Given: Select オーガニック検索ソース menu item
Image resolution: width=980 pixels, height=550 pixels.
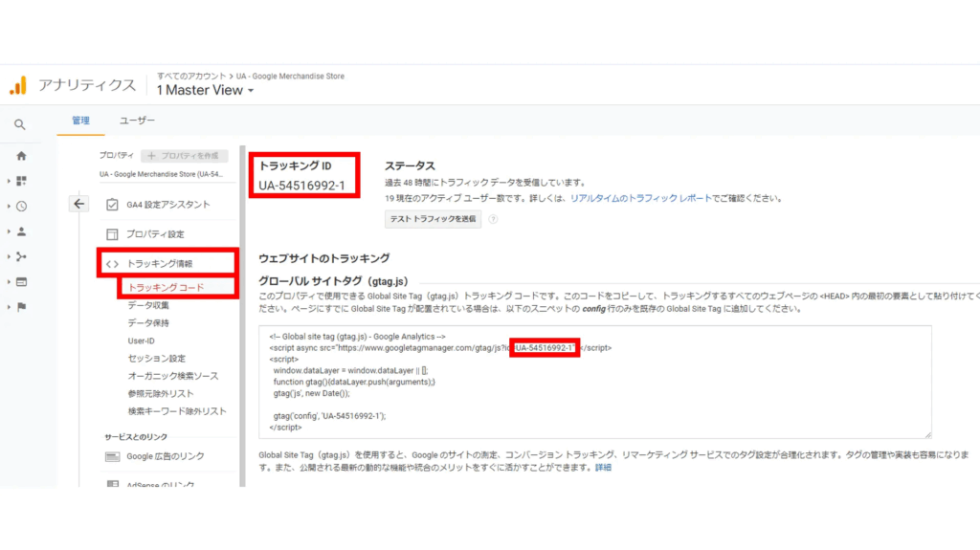Looking at the screenshot, I should tap(173, 376).
